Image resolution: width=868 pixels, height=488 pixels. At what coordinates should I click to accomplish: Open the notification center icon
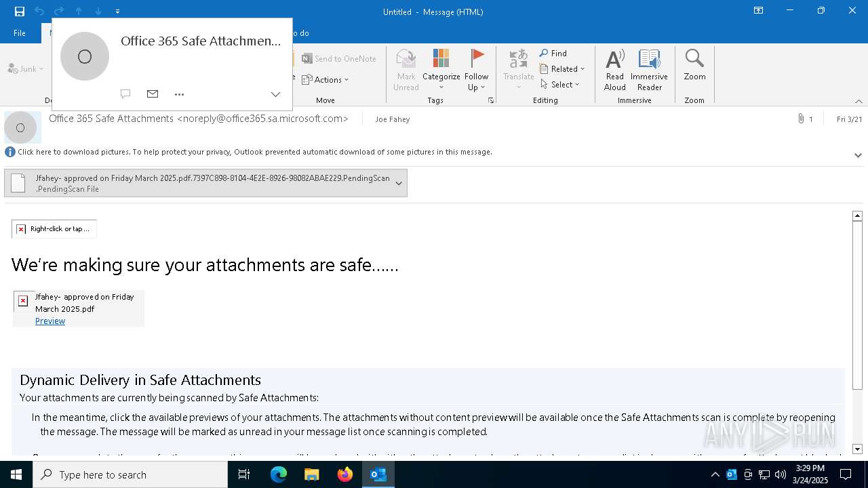pos(846,474)
